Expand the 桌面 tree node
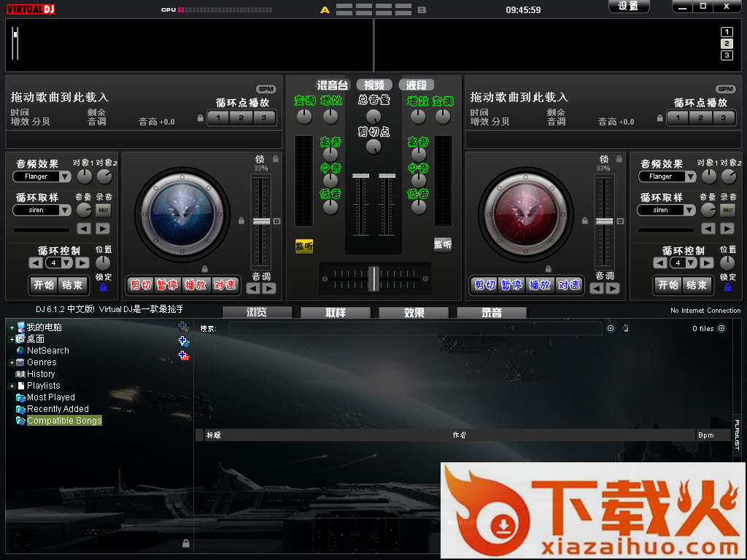This screenshot has height=560, width=747. (12, 340)
